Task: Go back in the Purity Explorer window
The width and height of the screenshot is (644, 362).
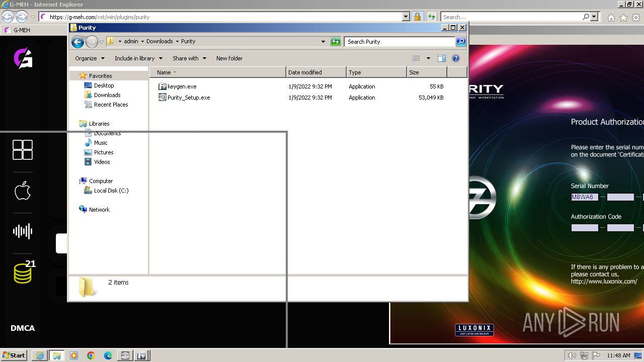Action: [x=77, y=42]
